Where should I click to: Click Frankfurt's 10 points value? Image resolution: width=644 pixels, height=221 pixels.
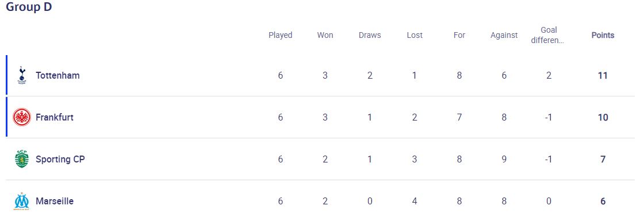pyautogui.click(x=603, y=117)
